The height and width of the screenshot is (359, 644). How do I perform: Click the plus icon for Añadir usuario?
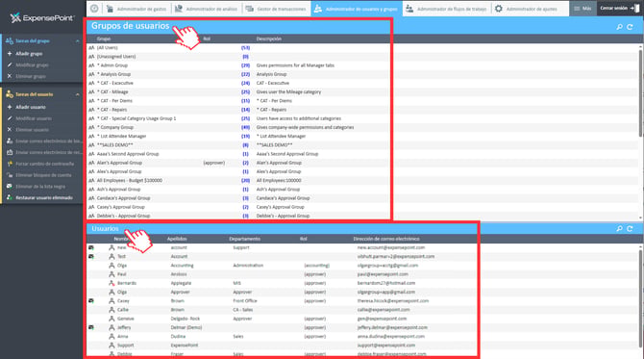[10, 107]
